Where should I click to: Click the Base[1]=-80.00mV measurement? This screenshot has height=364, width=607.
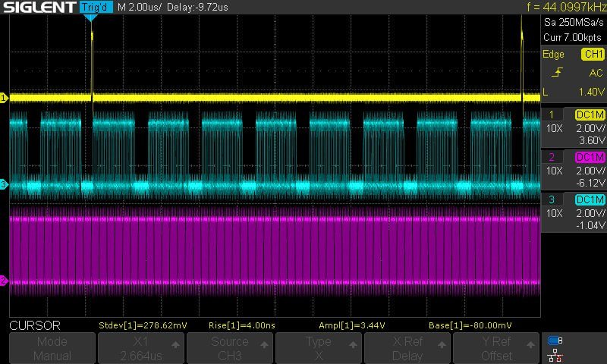470,325
